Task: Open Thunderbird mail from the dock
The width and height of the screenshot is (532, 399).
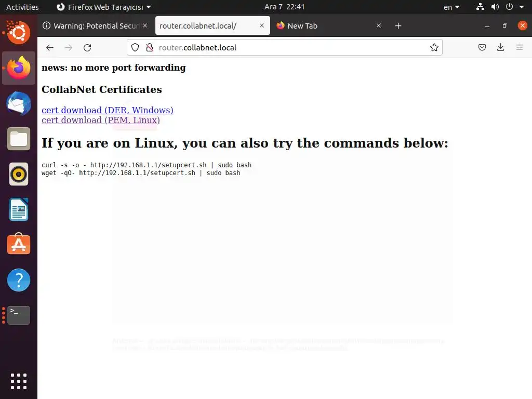Action: click(19, 103)
